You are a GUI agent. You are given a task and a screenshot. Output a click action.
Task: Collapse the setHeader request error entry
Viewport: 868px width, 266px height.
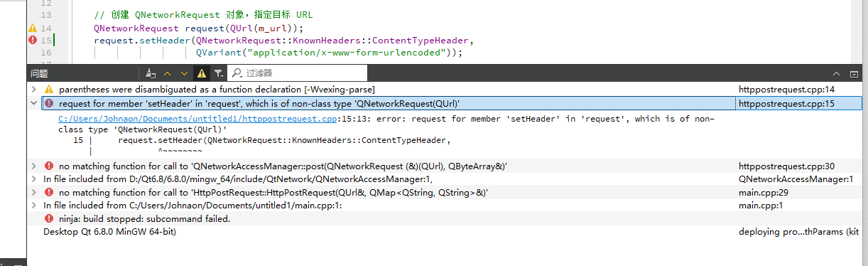coord(33,104)
